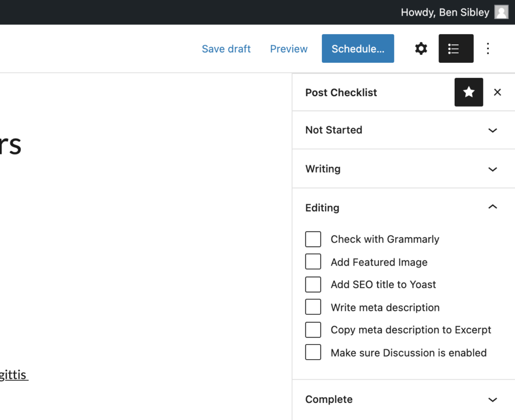The image size is (515, 420).
Task: Expand the Complete section chevron
Action: 492,400
